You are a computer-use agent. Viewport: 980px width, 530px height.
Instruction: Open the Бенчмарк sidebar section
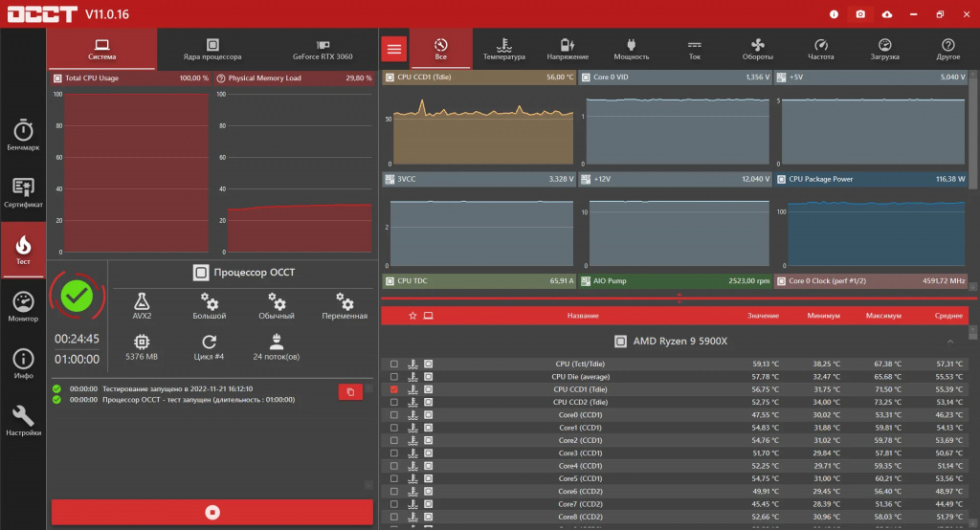coord(23,135)
